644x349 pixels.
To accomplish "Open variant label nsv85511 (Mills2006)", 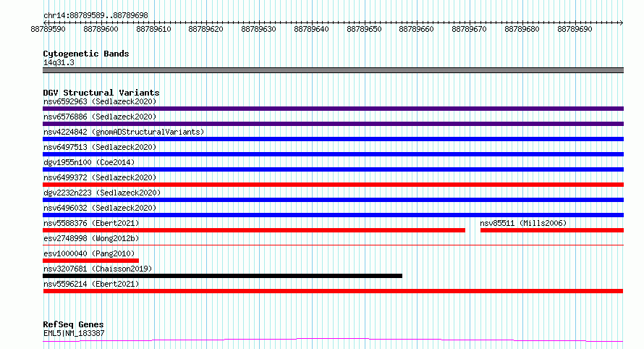I will (523, 223).
